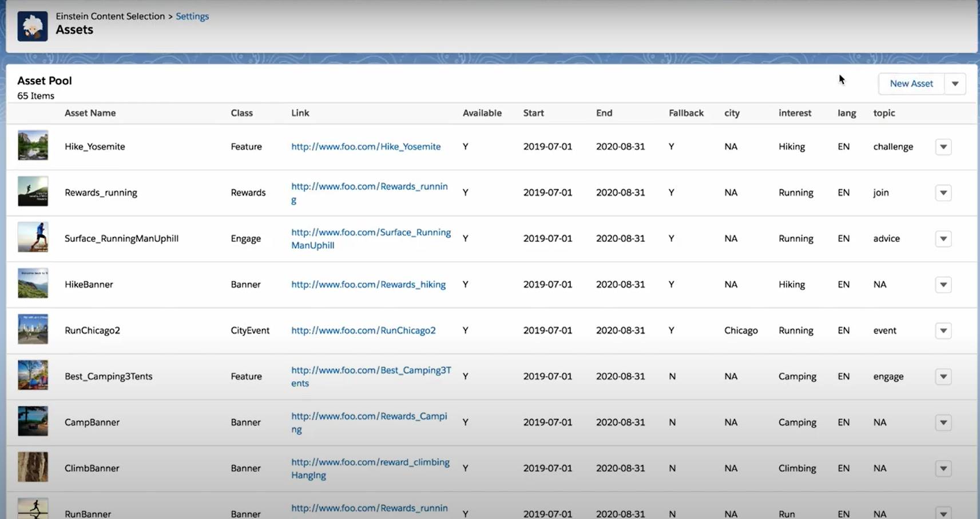Click the Available column header

482,113
